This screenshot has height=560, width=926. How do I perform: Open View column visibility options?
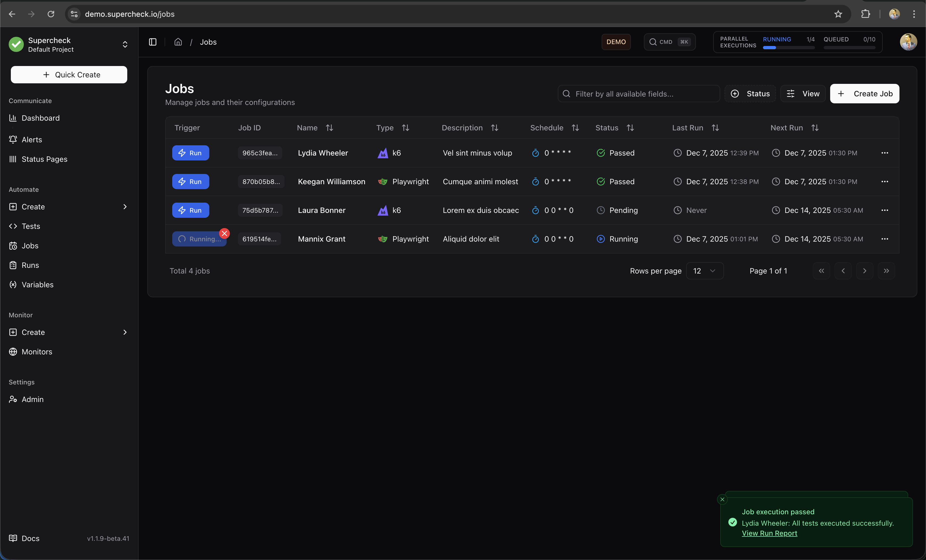(803, 94)
